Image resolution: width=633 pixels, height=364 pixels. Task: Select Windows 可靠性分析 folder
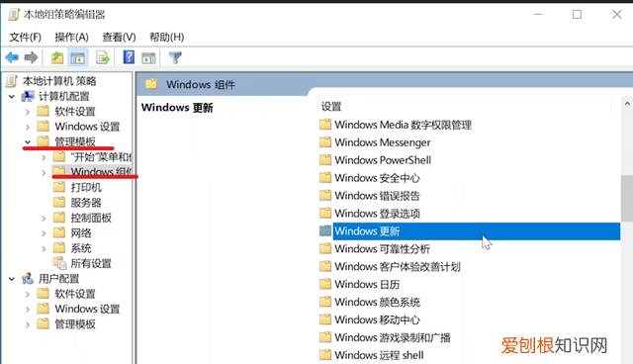click(383, 249)
